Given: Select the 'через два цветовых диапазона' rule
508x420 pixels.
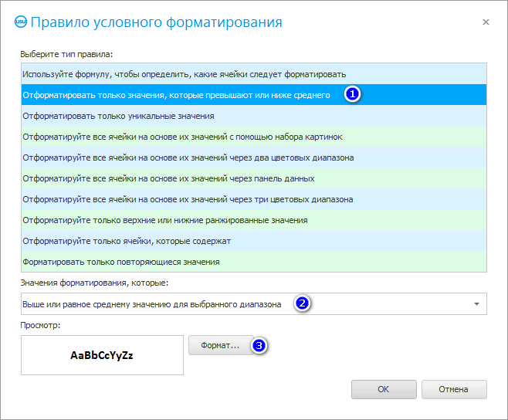Looking at the screenshot, I should point(188,157).
